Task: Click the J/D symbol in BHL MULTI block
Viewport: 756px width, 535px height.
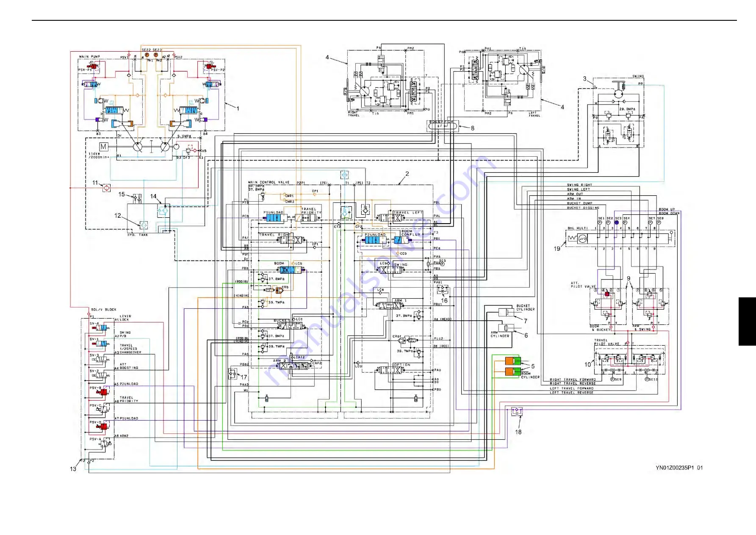Action: (582, 238)
